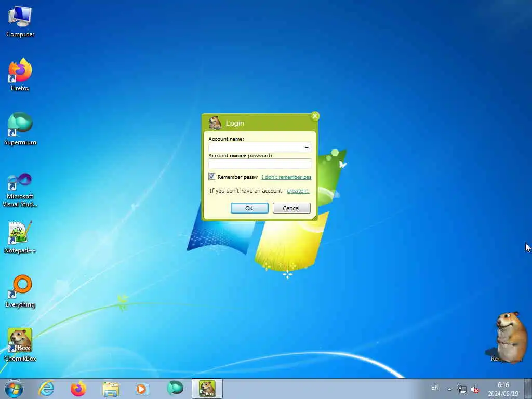Click the Show desktop strip on taskbar
532x399 pixels.
pos(528,389)
